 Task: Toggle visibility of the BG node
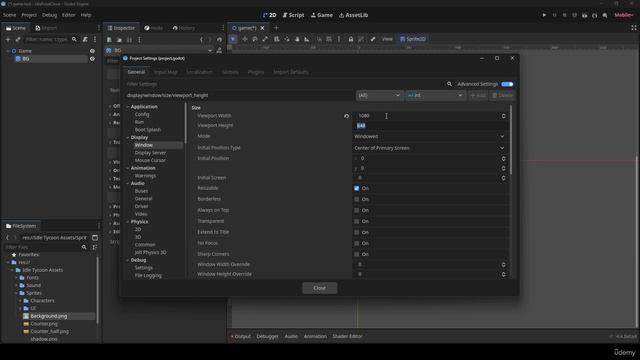point(92,59)
